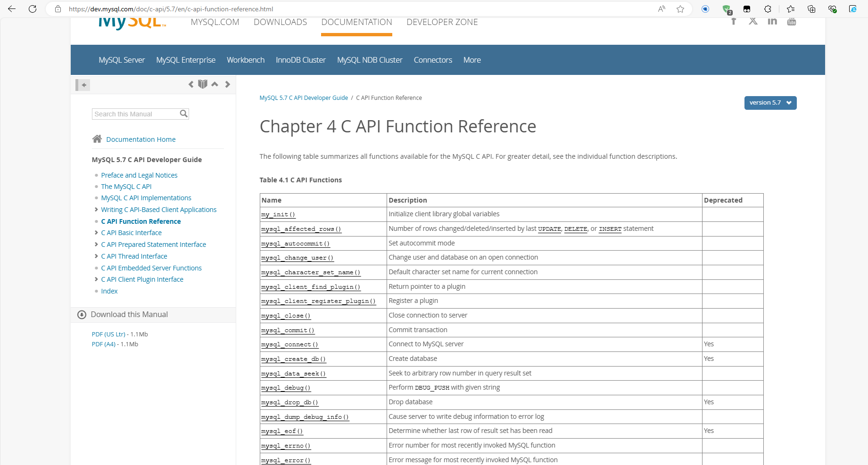
Task: Open the Index link in sidebar
Action: point(109,291)
